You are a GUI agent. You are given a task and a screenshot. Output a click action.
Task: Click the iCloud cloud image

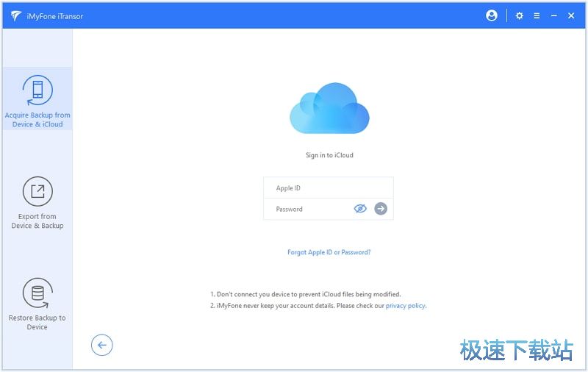click(x=329, y=108)
